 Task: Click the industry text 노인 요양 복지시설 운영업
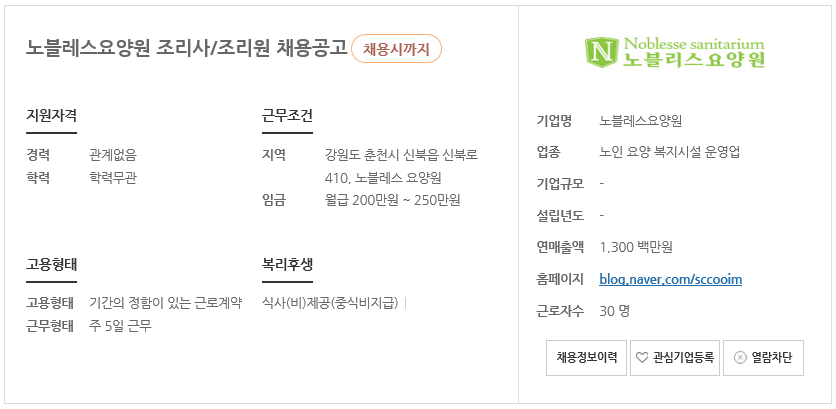670,153
